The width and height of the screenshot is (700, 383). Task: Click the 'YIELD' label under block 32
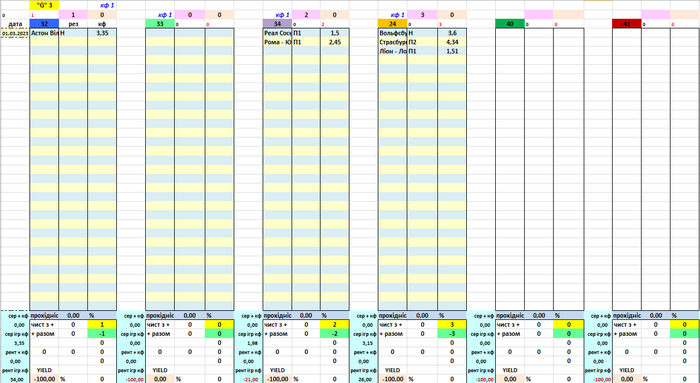(x=44, y=370)
